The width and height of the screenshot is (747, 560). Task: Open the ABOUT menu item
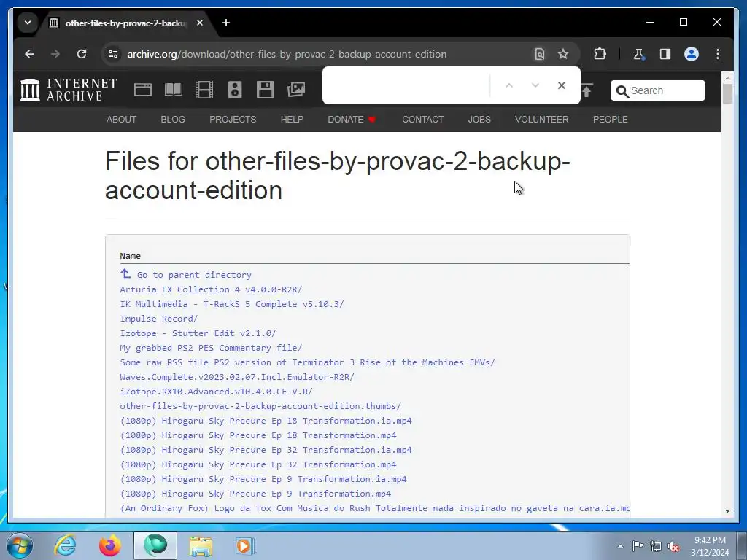click(x=122, y=120)
